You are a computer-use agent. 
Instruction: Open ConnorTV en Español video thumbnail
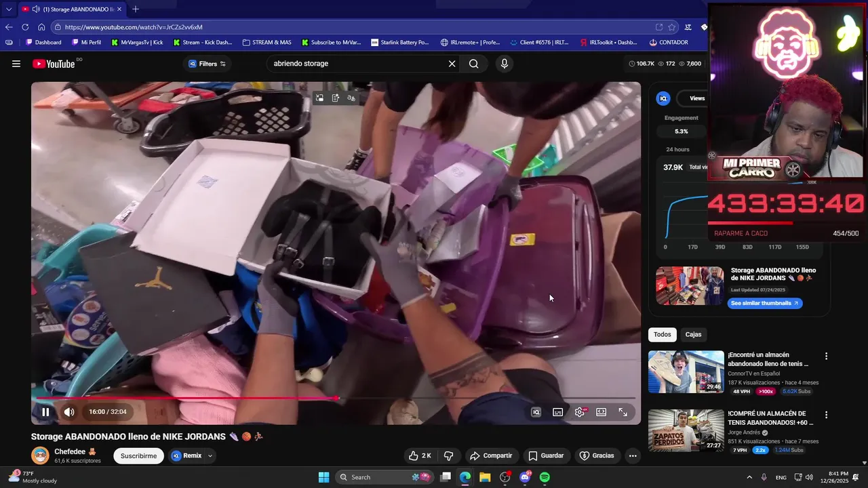pos(686,371)
